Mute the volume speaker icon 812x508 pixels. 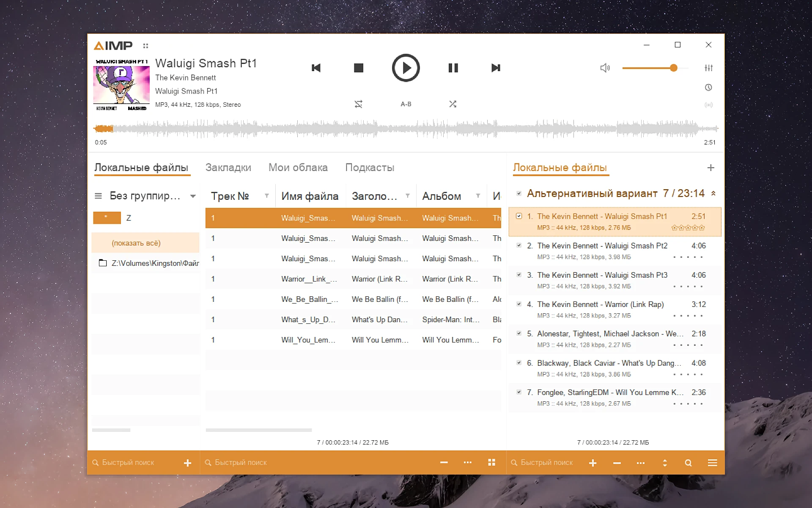[605, 68]
